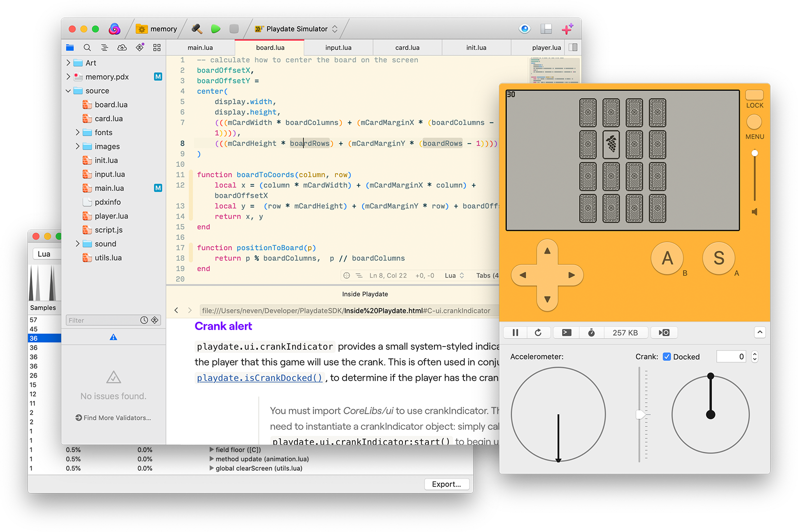Pause the Playdate Simulator

[x=516, y=333]
